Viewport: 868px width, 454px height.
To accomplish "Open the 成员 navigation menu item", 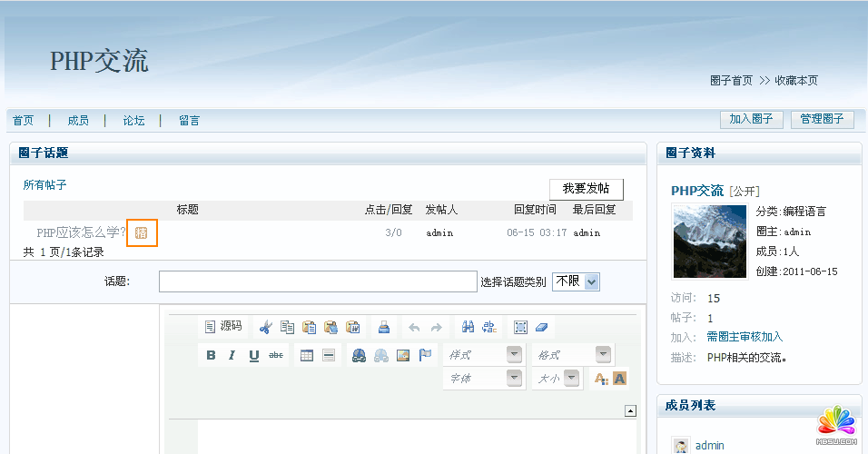I will 78,121.
